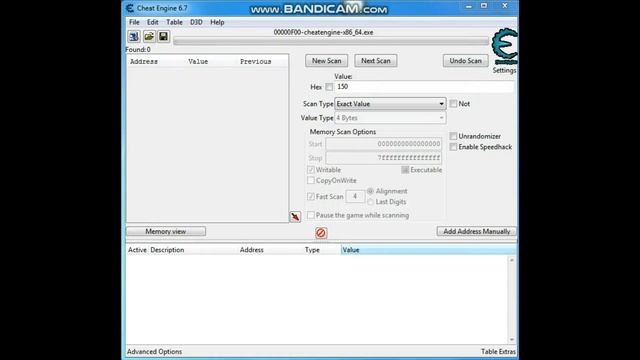Select the Alignment radio button
Viewport: 640px width, 360px height.
pos(370,191)
